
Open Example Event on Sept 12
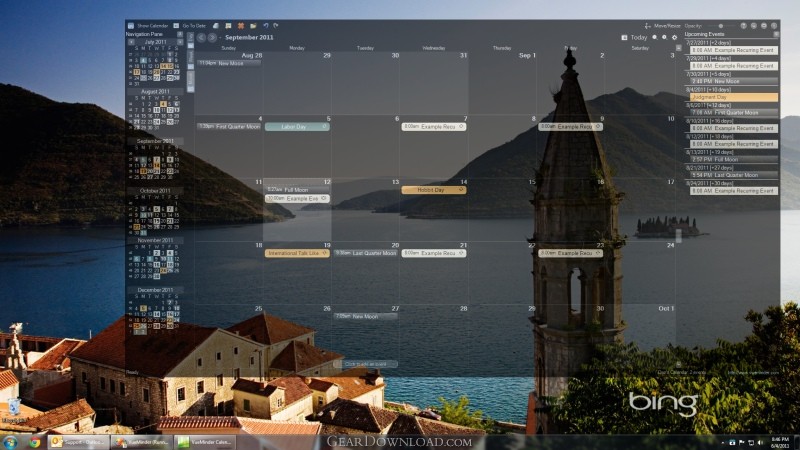(x=297, y=198)
